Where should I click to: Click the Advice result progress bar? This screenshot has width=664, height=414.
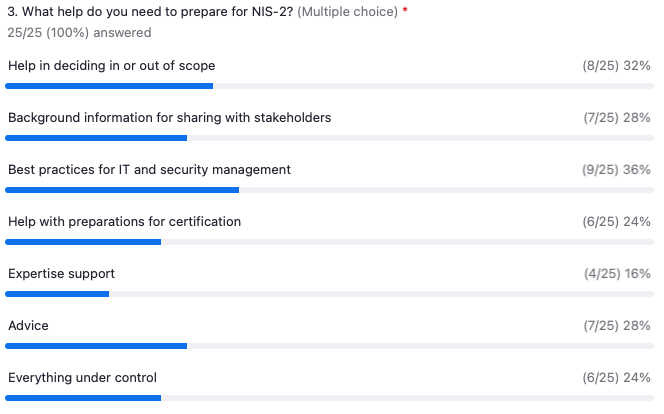pyautogui.click(x=329, y=346)
